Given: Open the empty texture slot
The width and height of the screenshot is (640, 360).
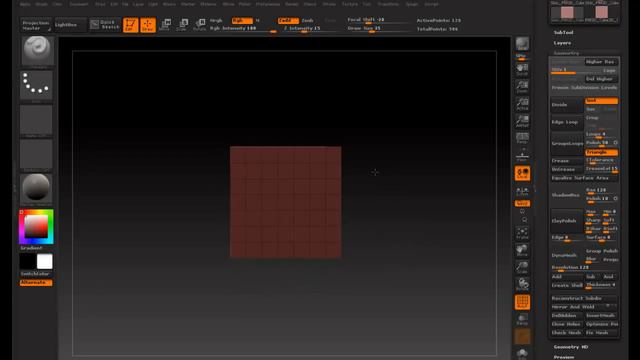Looking at the screenshot, I should tap(36, 155).
